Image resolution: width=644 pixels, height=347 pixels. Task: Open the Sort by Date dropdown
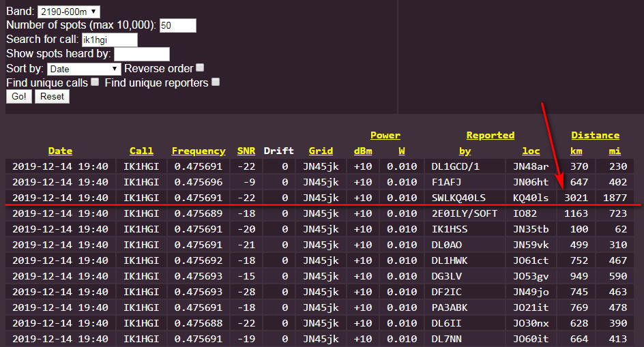84,69
